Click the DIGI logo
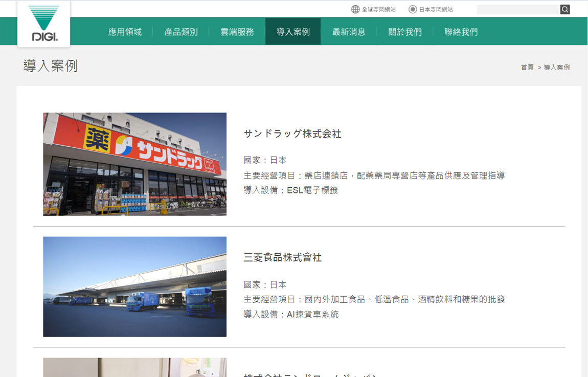 pos(44,24)
